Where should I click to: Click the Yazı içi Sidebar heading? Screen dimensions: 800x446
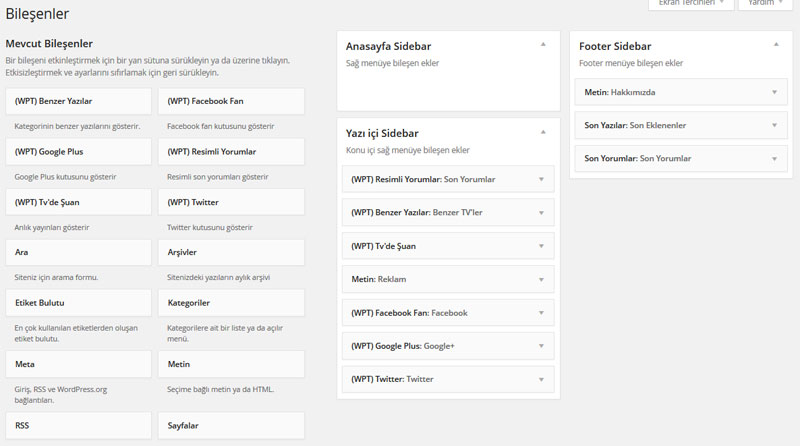click(382, 134)
